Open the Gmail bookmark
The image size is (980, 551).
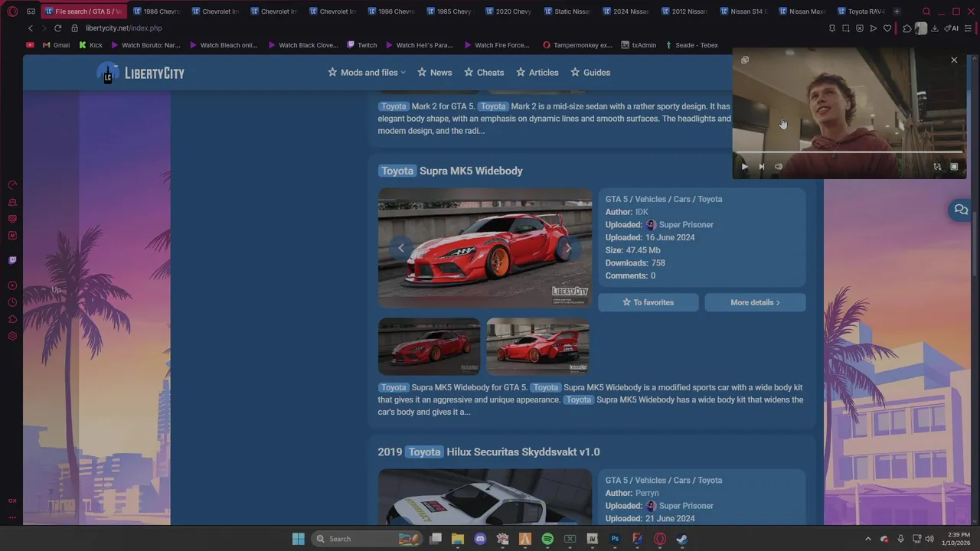click(56, 45)
